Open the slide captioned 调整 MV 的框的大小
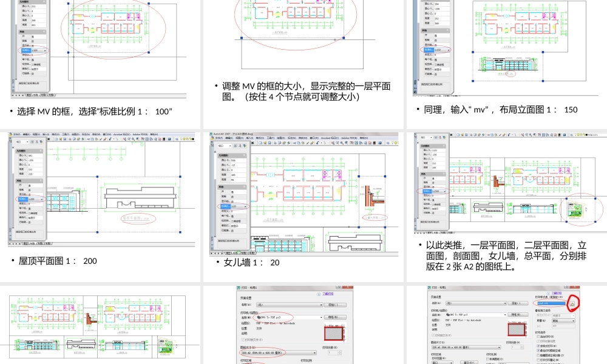Viewport: 607px width, 364px height. tap(303, 64)
